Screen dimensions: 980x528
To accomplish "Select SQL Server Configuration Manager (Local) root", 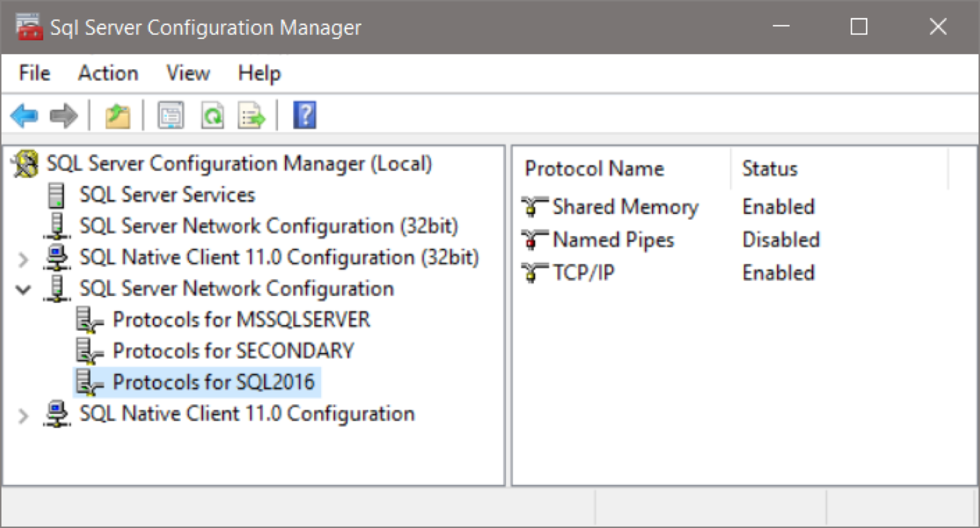I will pos(239,164).
